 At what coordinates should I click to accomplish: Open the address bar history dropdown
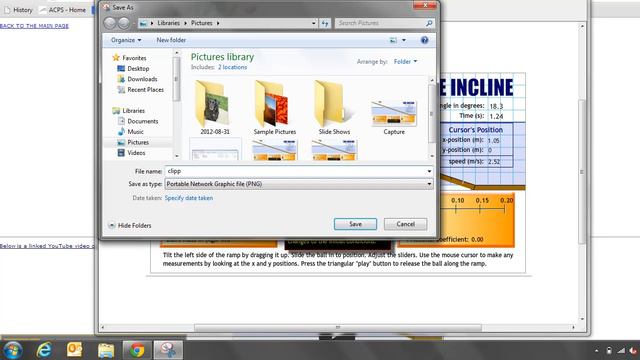[313, 23]
